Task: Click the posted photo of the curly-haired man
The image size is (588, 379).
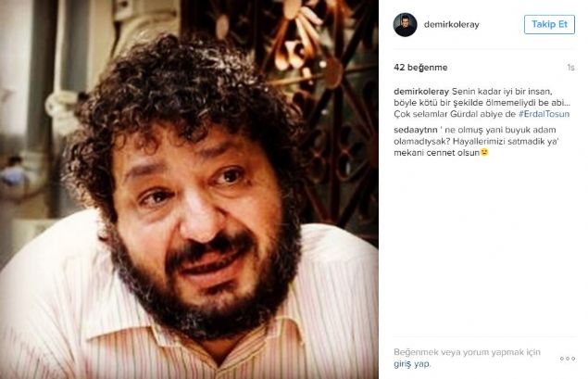Action: coord(189,189)
